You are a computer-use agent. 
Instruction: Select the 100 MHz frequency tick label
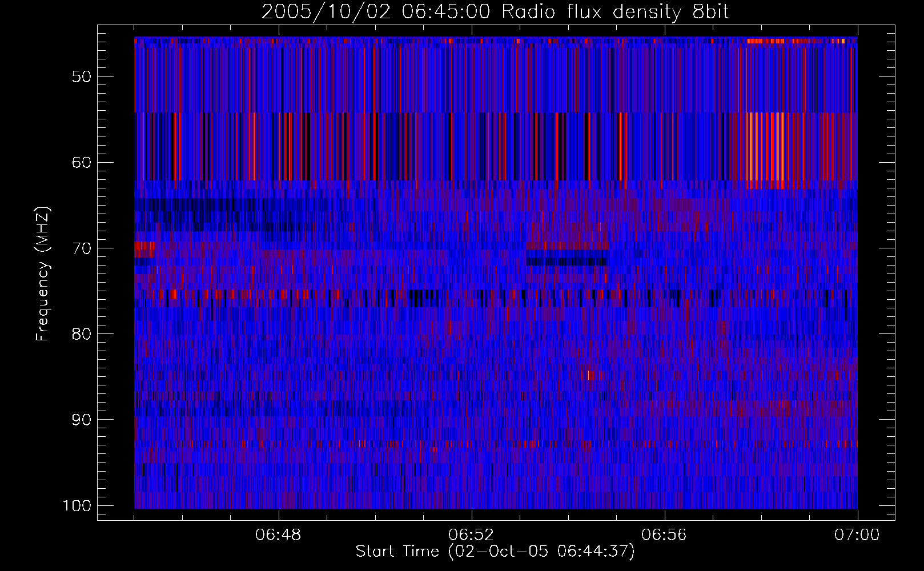pyautogui.click(x=76, y=506)
